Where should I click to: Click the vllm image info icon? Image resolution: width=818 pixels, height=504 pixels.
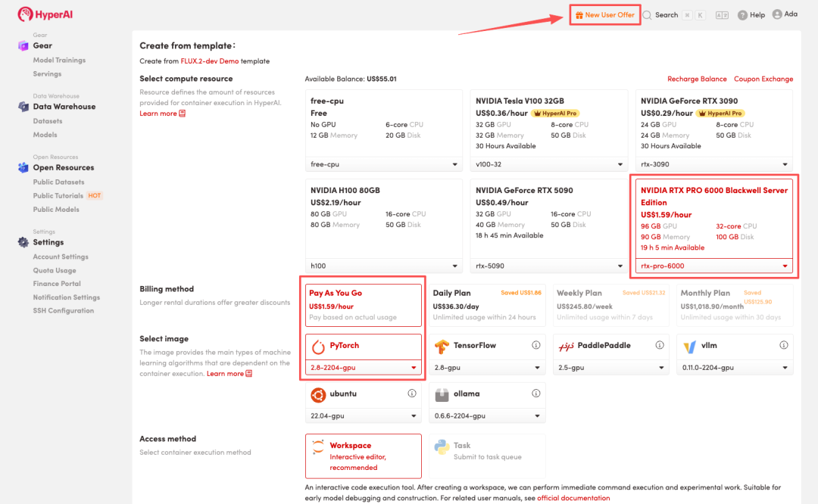[783, 345]
